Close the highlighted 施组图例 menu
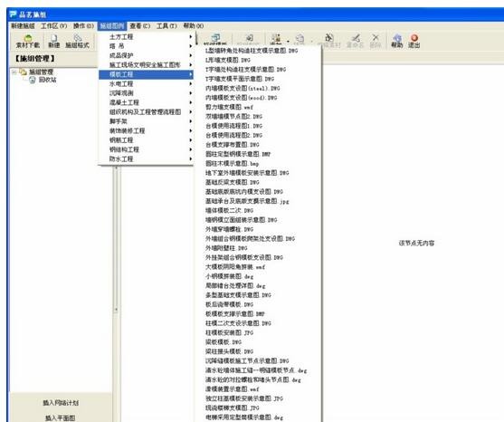The height and width of the screenshot is (422, 504). (x=112, y=26)
